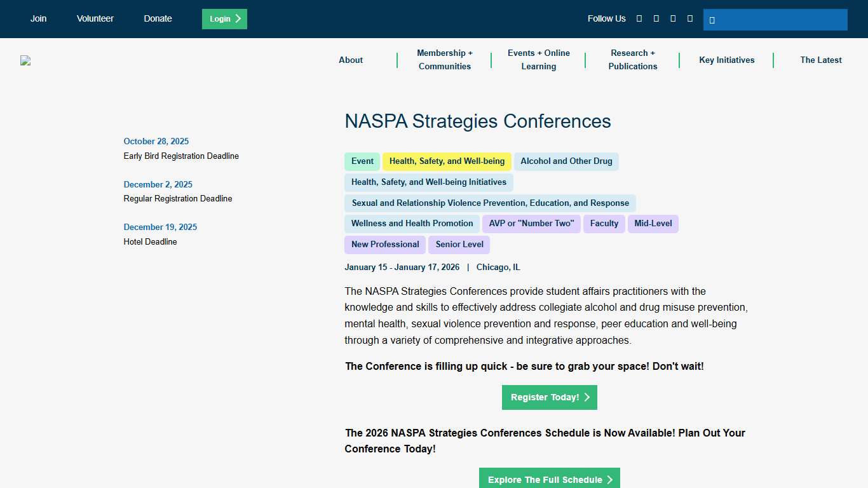This screenshot has height=488, width=868.
Task: Click the site logo image in header
Action: 25,60
